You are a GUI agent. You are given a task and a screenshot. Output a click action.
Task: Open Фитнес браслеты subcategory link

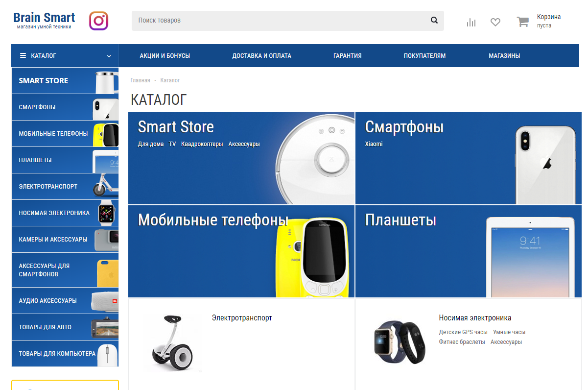pyautogui.click(x=462, y=342)
